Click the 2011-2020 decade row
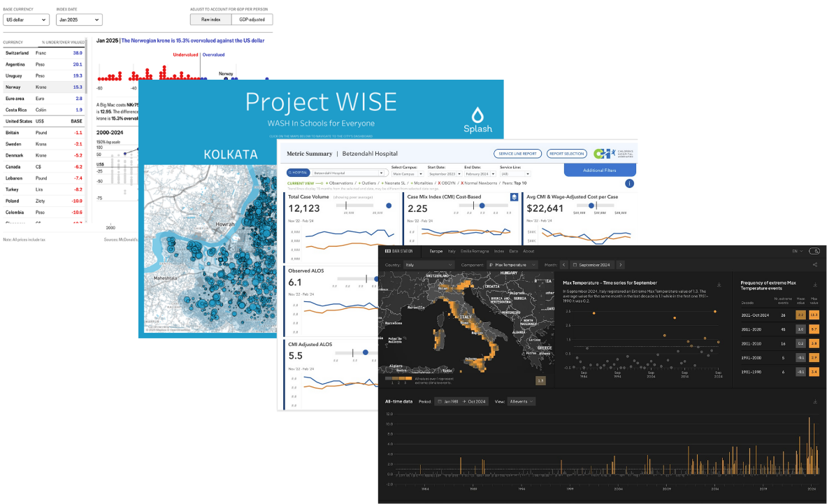 click(779, 329)
